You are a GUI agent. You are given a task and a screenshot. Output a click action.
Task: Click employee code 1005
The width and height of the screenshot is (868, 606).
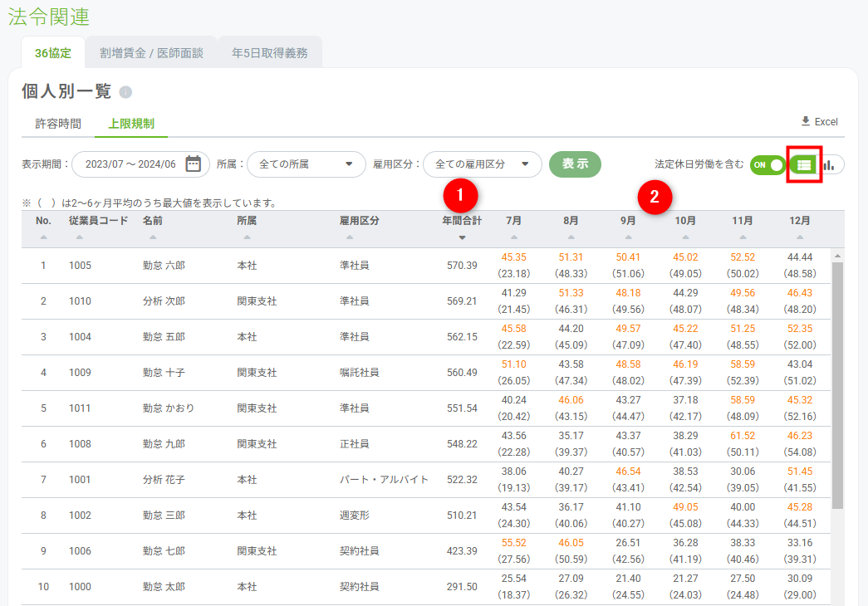coord(81,266)
